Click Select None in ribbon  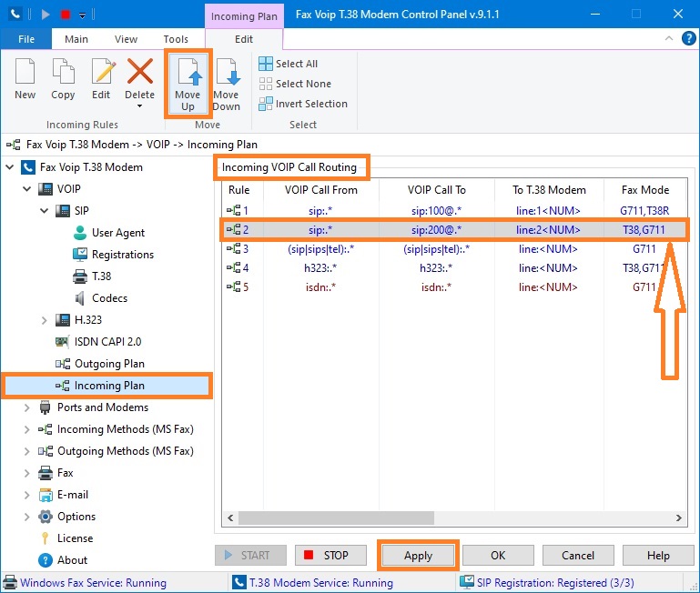click(x=295, y=84)
